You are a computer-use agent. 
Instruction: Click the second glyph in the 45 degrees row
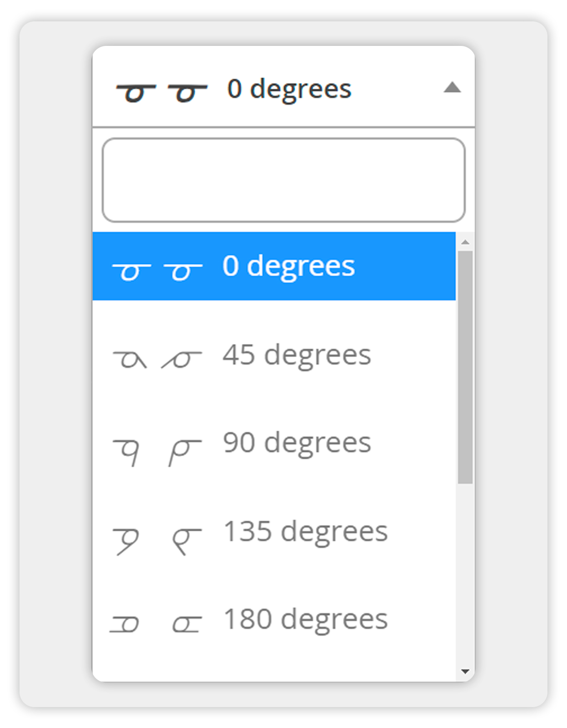coord(182,359)
